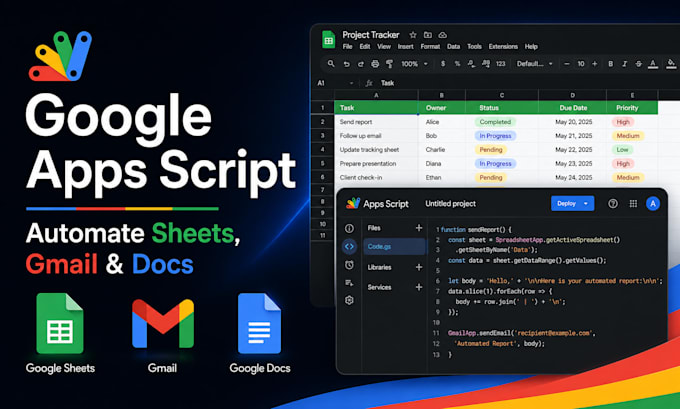Image resolution: width=680 pixels, height=409 pixels.
Task: Increase font size with plus
Action: (x=595, y=64)
